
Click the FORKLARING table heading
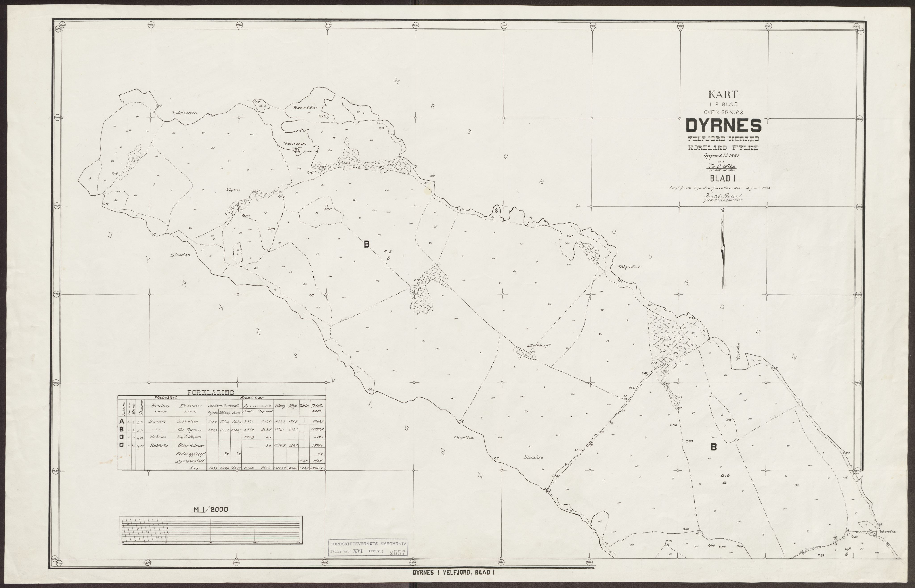click(x=210, y=393)
